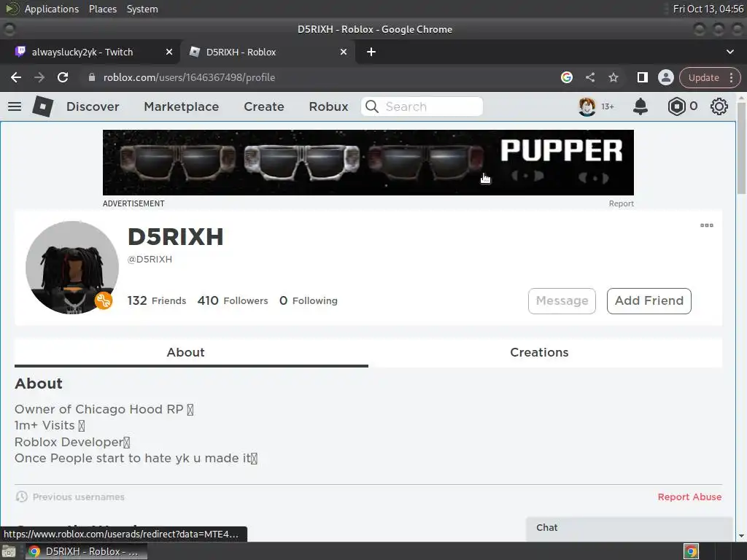Click the Previous usernames clock icon
747x560 pixels.
click(21, 497)
